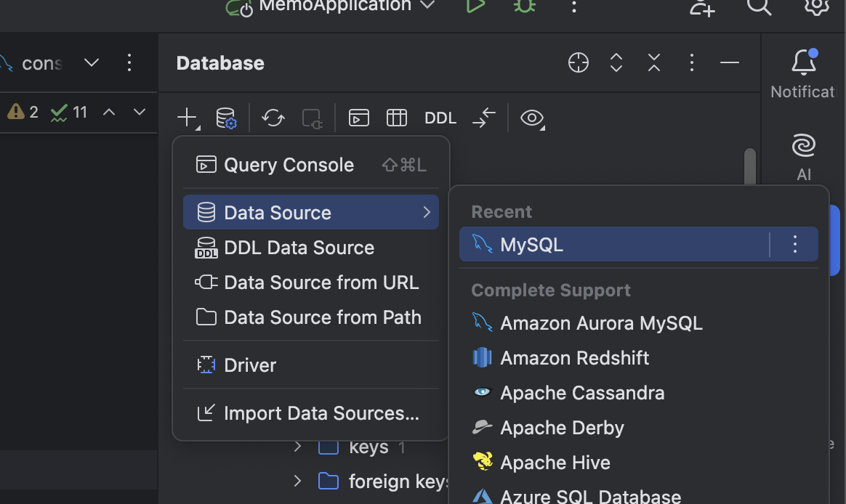Viewport: 846px width, 504px height.
Task: Click the more options dots beside MySQL
Action: point(795,245)
